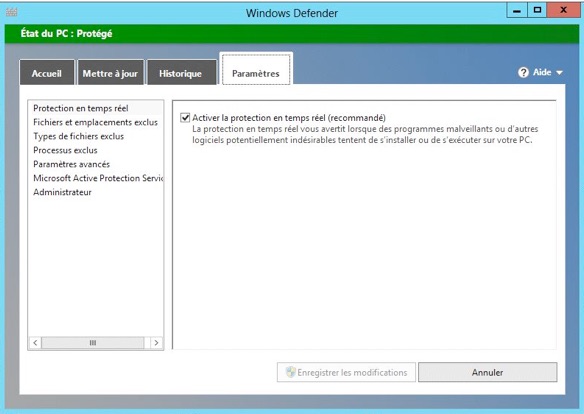Viewport: 584px width, 414px height.
Task: Minimize the Windows Defender window
Action: pos(517,11)
